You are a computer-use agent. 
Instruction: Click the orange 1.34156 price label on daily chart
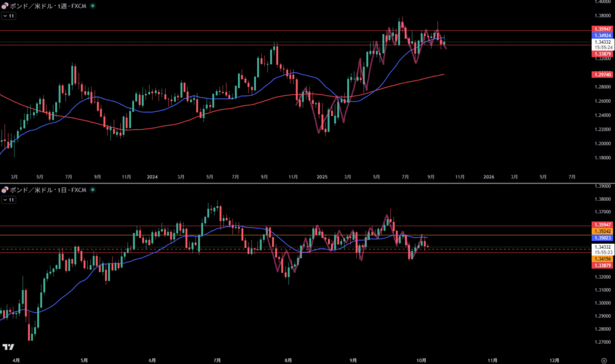click(602, 259)
